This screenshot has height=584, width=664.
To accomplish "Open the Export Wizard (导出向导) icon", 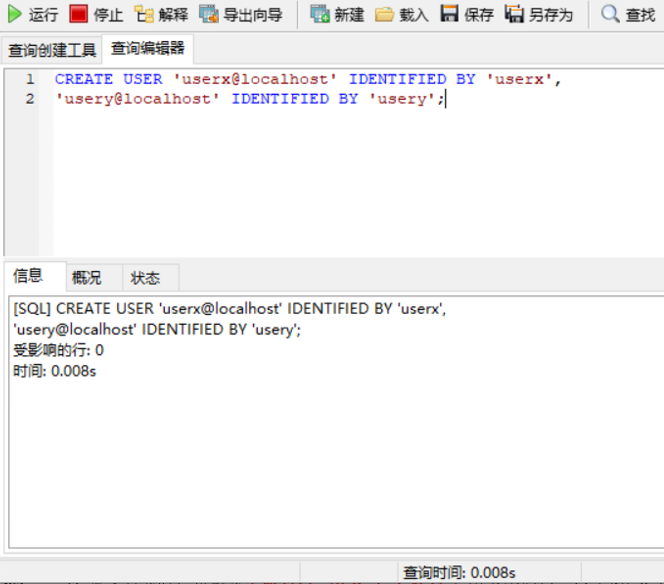I will pos(209,14).
